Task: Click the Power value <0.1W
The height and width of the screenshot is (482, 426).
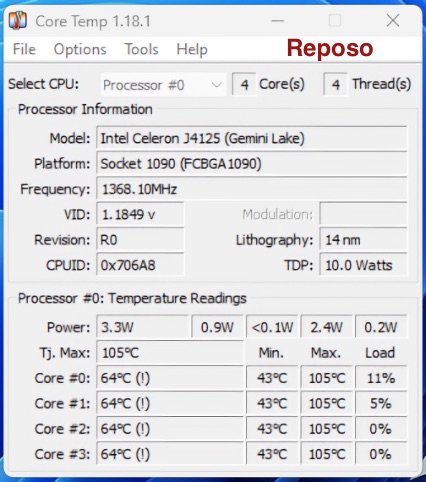Action: 272,327
